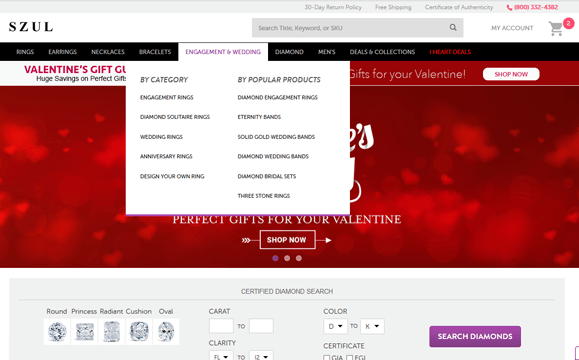Select the Cushion diamond shape

pyautogui.click(x=139, y=332)
